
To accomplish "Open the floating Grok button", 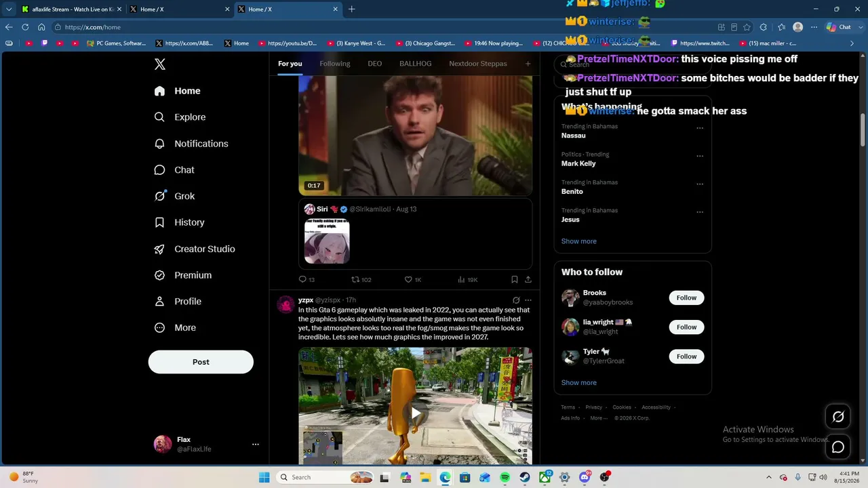I will pyautogui.click(x=838, y=417).
